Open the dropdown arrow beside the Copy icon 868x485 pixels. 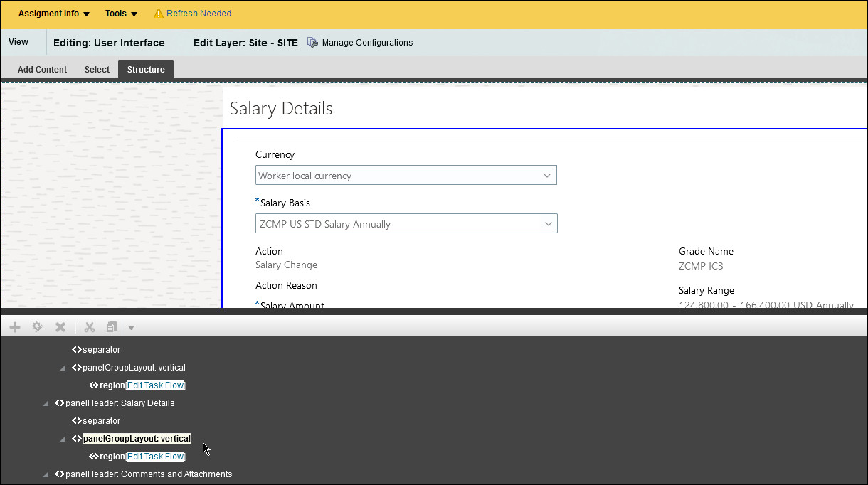point(131,328)
